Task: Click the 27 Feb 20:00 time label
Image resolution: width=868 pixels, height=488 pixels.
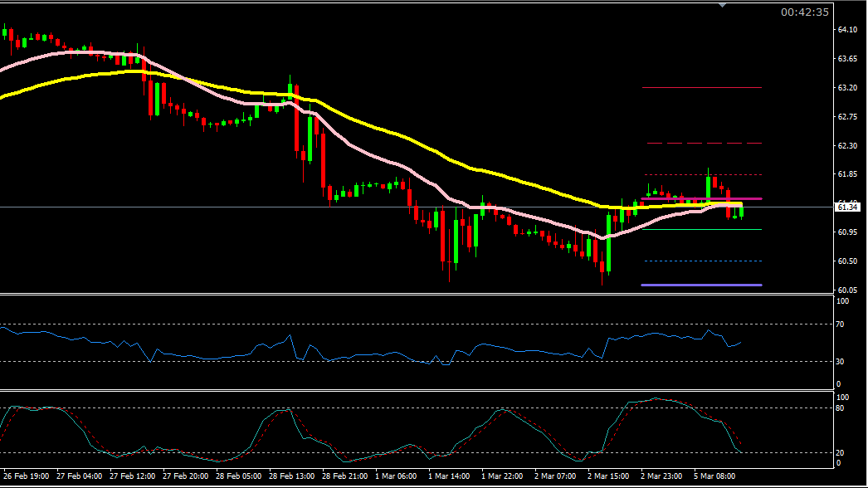Action: (185, 476)
